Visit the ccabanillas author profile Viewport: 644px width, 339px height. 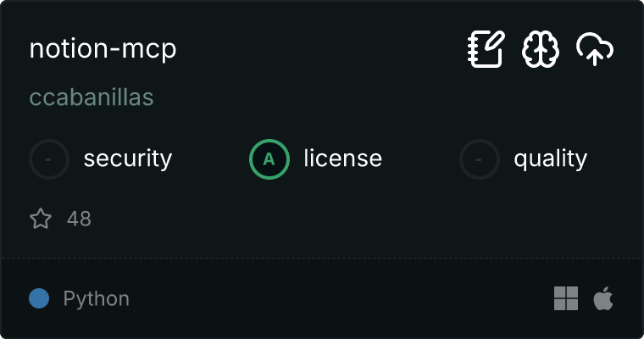pyautogui.click(x=92, y=97)
